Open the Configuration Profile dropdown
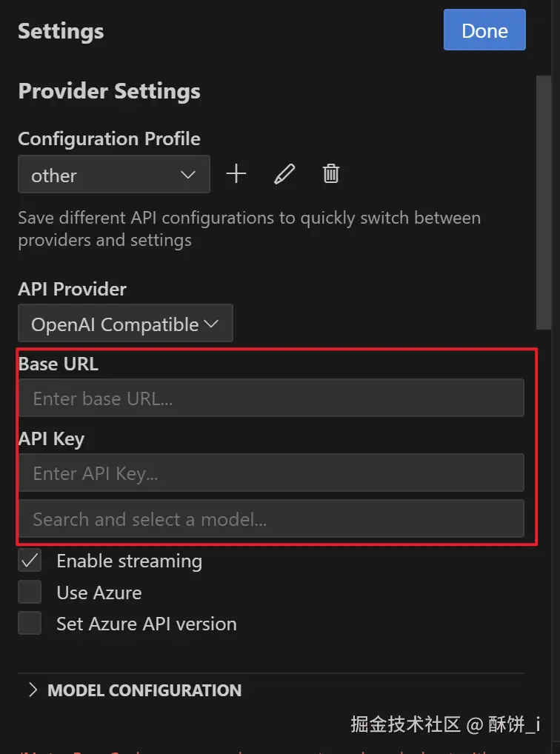This screenshot has width=560, height=754. pos(113,175)
